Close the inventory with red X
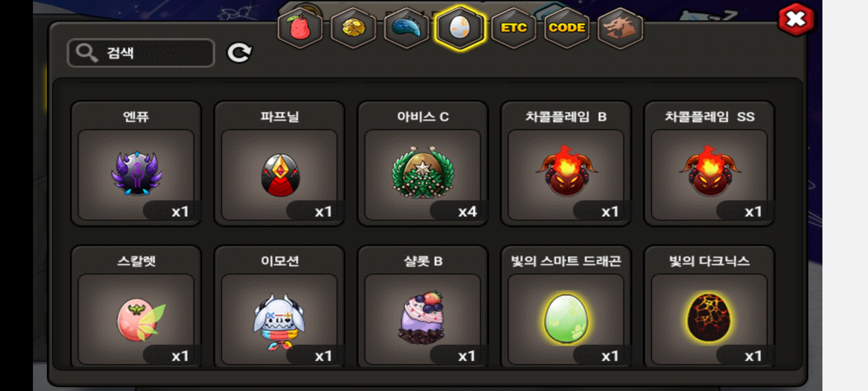 [x=796, y=19]
